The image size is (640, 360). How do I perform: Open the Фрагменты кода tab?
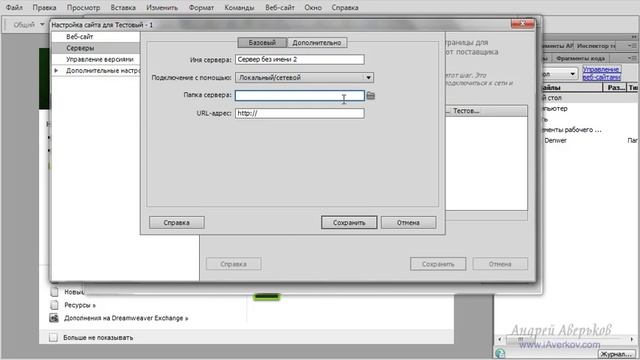click(580, 59)
